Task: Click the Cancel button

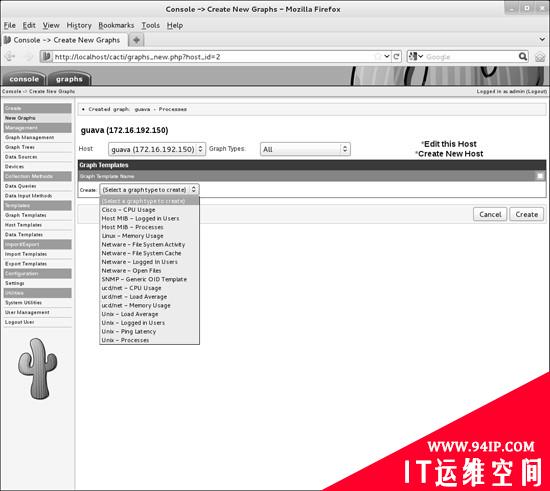Action: point(490,214)
